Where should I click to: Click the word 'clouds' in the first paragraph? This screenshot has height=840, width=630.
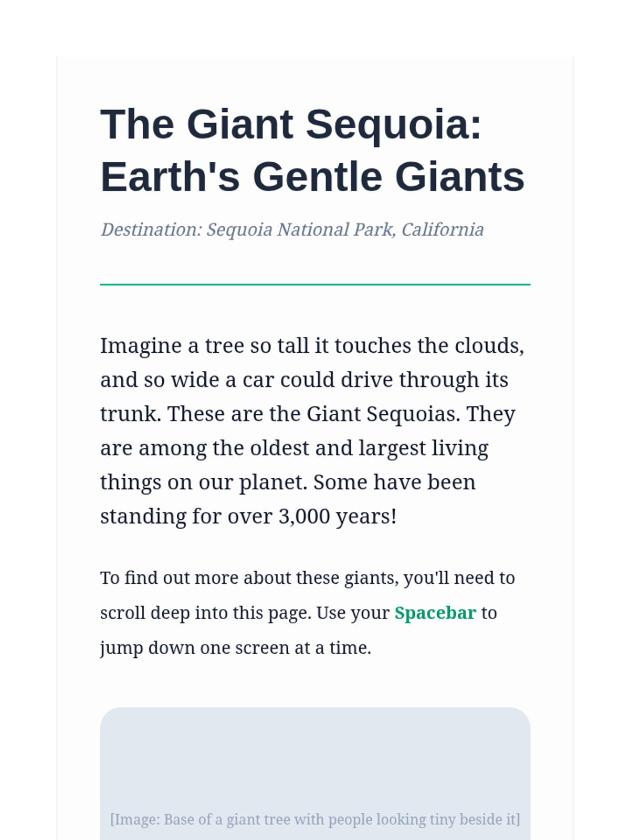click(x=487, y=346)
